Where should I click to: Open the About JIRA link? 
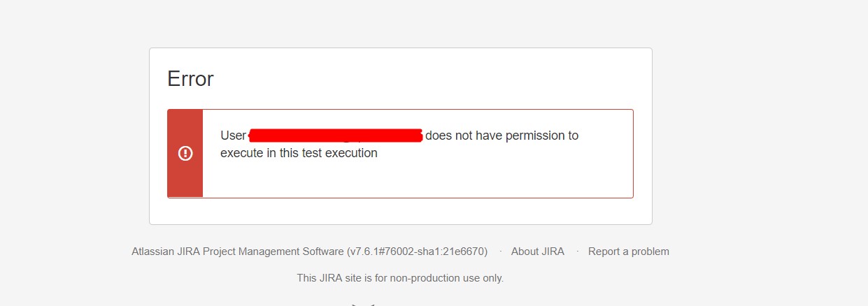tap(537, 252)
